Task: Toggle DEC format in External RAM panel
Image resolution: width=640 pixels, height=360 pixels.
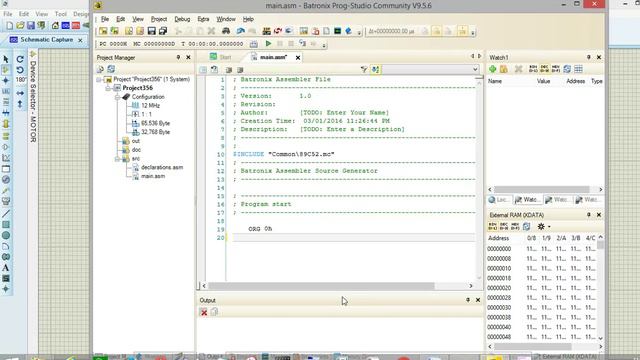Action: pos(504,226)
